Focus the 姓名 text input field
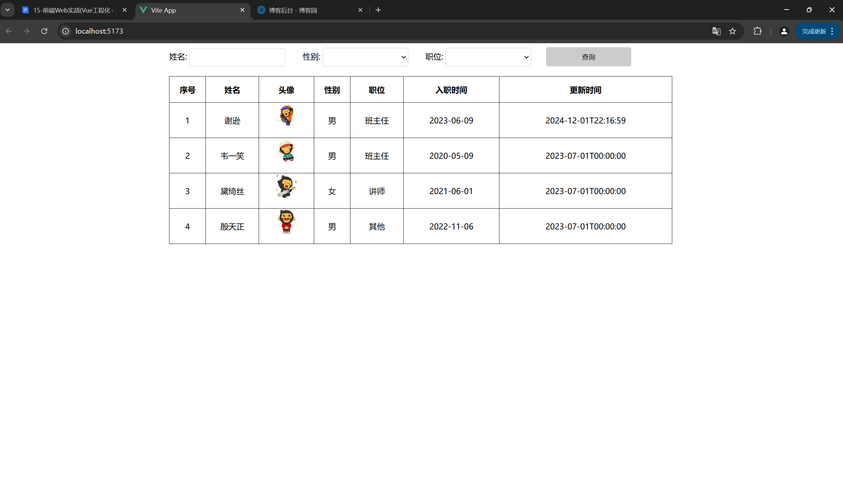Screen dimensions: 843x504 237,57
